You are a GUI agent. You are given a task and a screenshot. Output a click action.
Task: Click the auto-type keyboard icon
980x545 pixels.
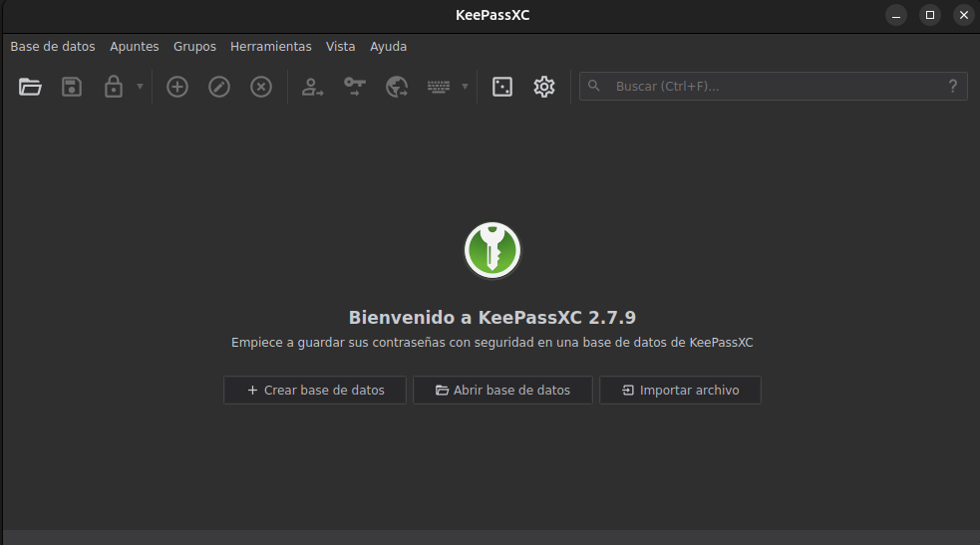pyautogui.click(x=439, y=87)
